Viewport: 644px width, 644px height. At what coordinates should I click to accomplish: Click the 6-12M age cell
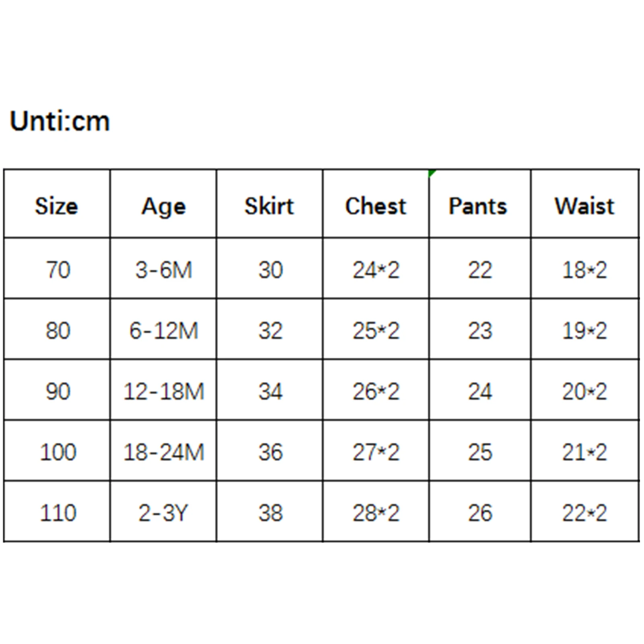coord(164,330)
